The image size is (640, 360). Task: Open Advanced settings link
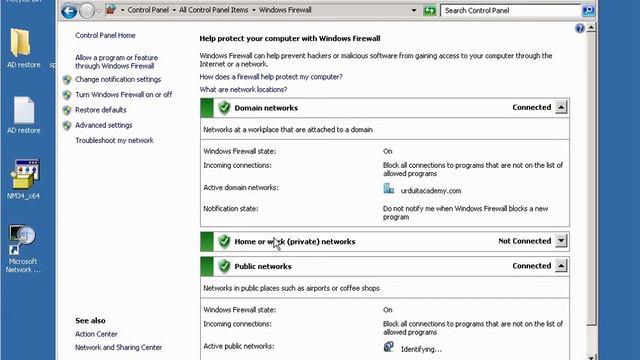click(103, 125)
